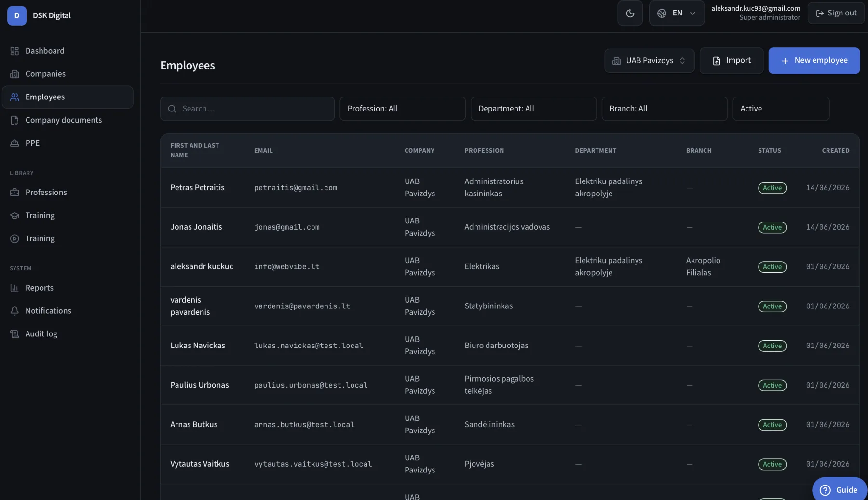Click the DSK Digital logo badge

(x=17, y=15)
